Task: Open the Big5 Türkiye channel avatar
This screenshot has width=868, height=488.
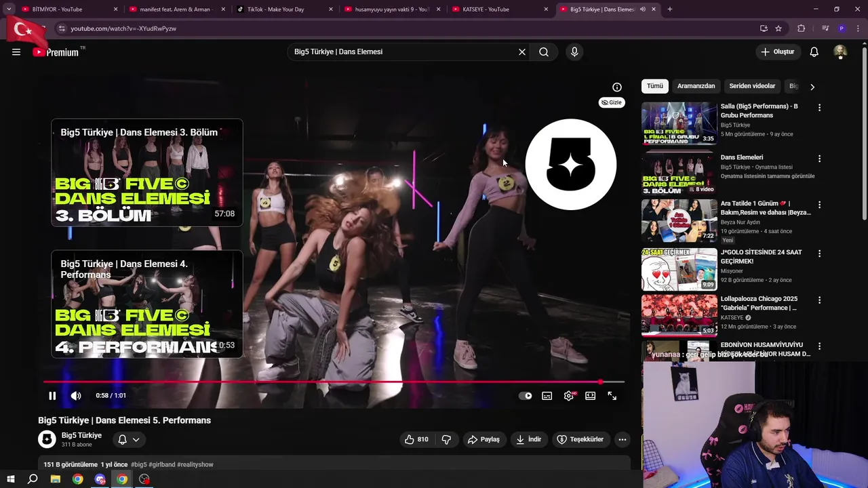Action: tap(47, 439)
